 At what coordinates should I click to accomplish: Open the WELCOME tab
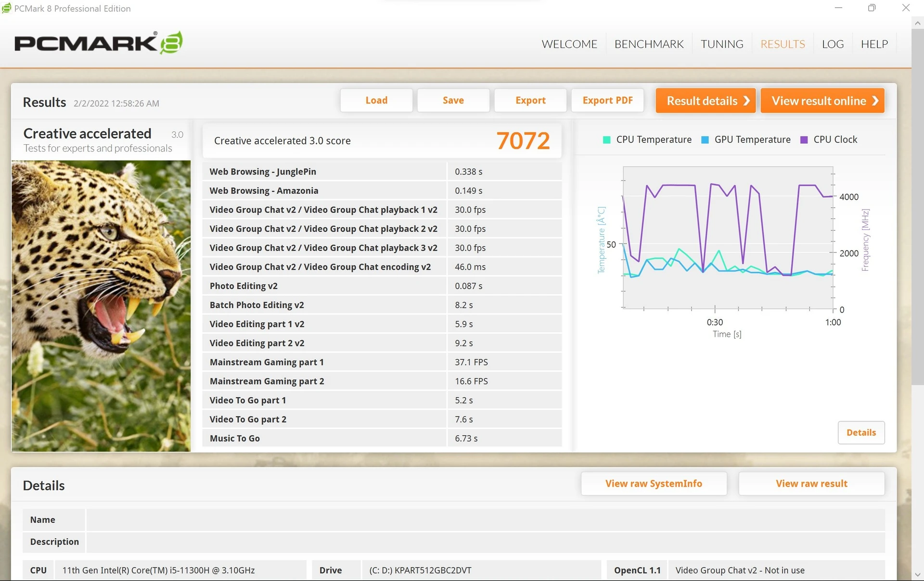point(569,44)
